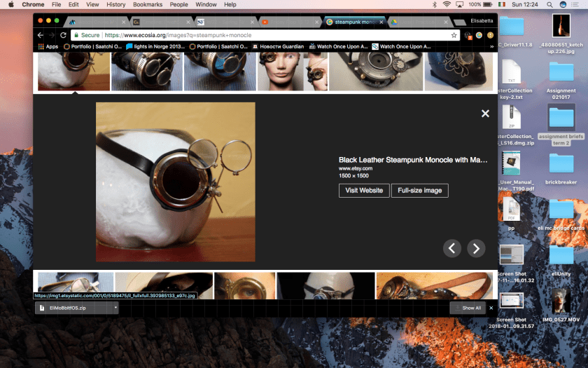The image size is (588, 368).
Task: Click the Visit Website button
Action: coord(363,191)
